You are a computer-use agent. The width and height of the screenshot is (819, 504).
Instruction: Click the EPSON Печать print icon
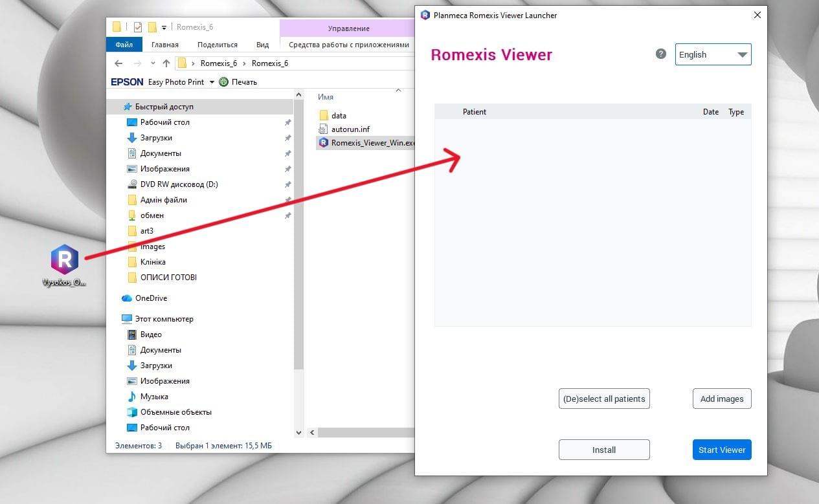pyautogui.click(x=224, y=82)
